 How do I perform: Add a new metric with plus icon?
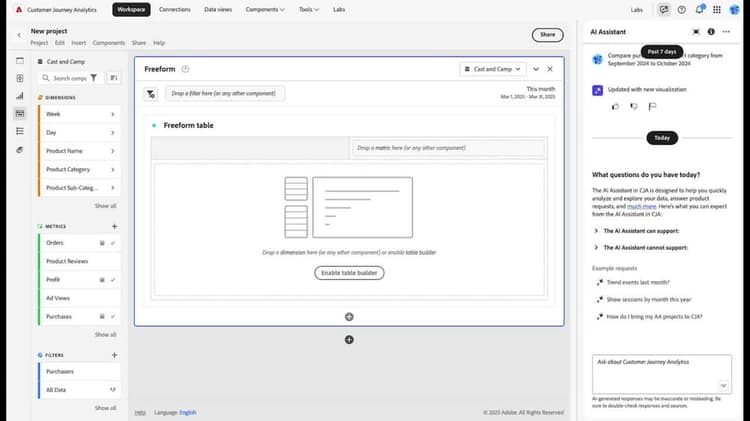tap(114, 226)
